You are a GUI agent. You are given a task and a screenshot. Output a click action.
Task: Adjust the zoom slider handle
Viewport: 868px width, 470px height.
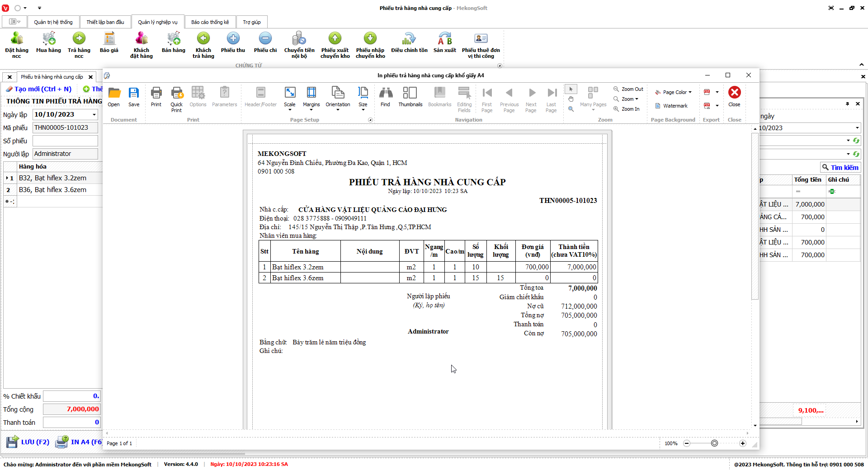click(714, 443)
